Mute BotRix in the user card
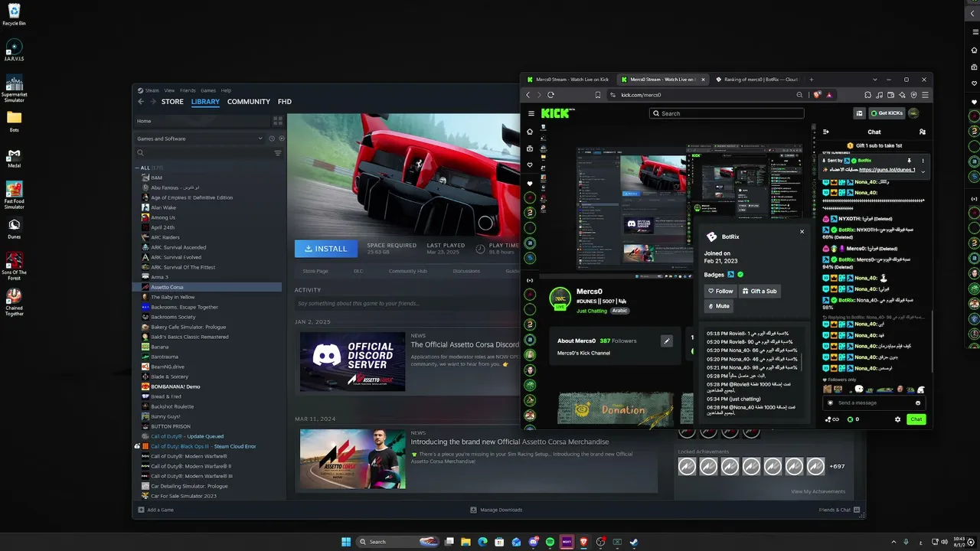This screenshot has width=980, height=551. [718, 306]
